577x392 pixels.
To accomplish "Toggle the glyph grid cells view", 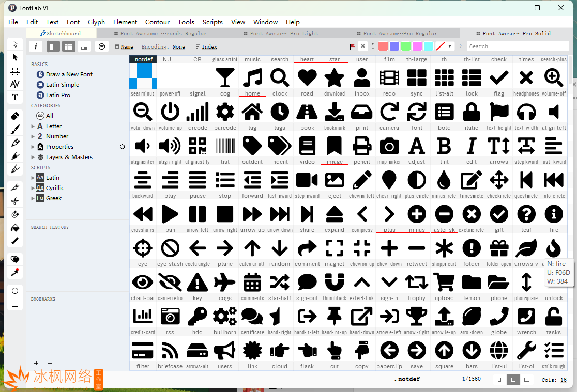I will coord(69,46).
